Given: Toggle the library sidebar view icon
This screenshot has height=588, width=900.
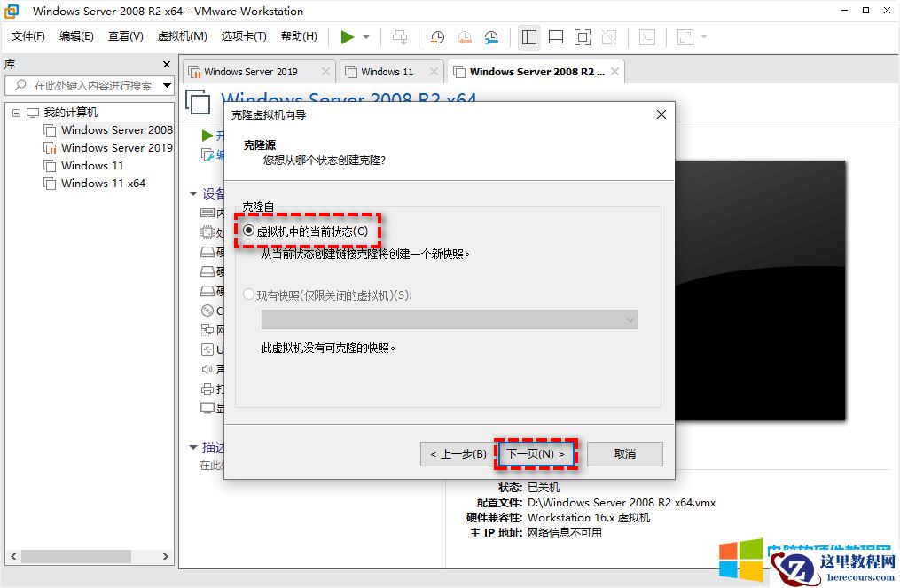Looking at the screenshot, I should (x=529, y=37).
